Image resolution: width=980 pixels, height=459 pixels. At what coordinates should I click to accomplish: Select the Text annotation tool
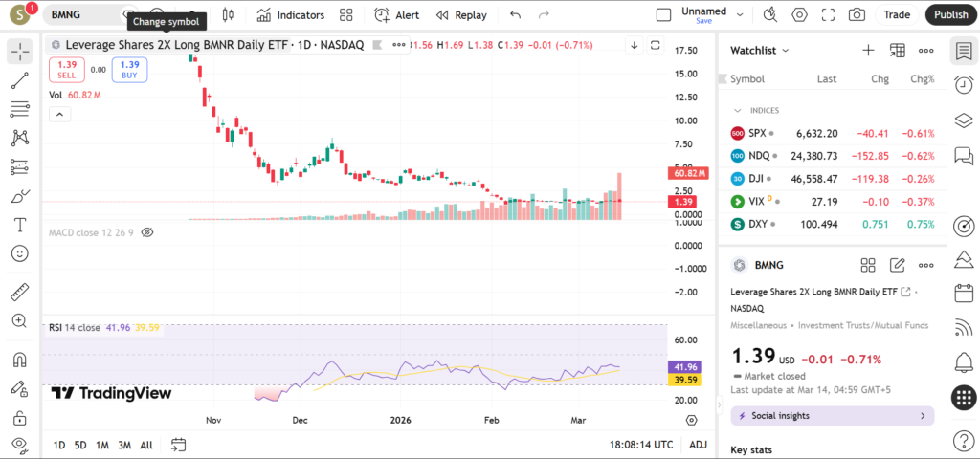click(x=20, y=225)
